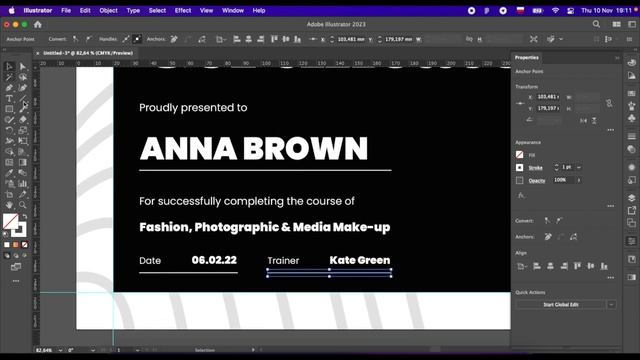Open the Window menu
The width and height of the screenshot is (640, 360).
tap(233, 11)
